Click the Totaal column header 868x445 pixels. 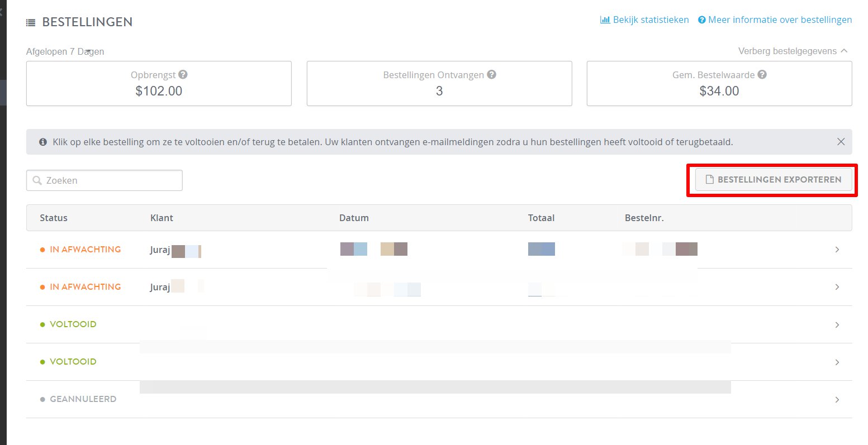(541, 218)
